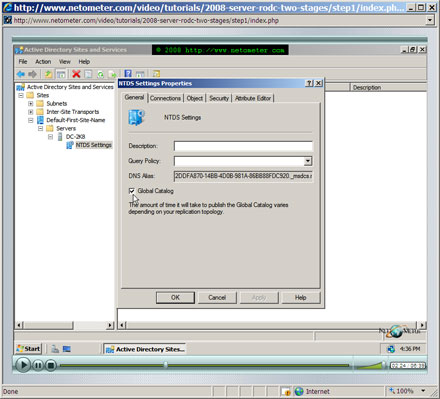
Task: Open the Help menu
Action: (84, 62)
